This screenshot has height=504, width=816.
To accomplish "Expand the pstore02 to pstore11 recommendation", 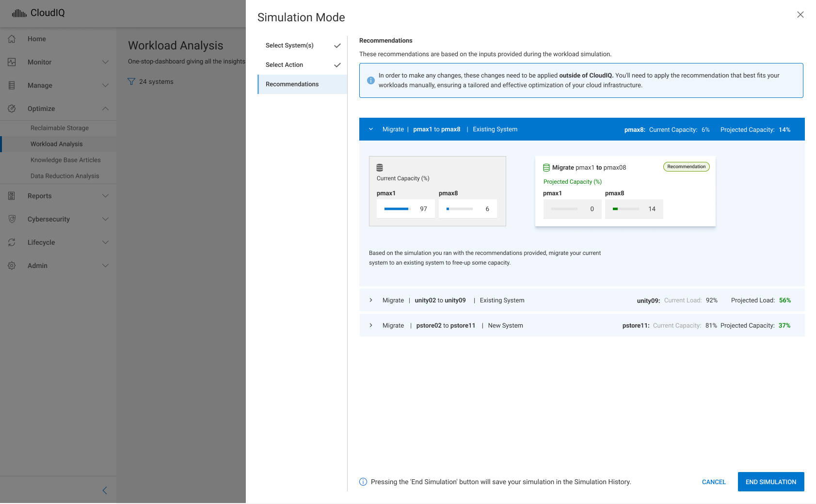I will point(371,326).
